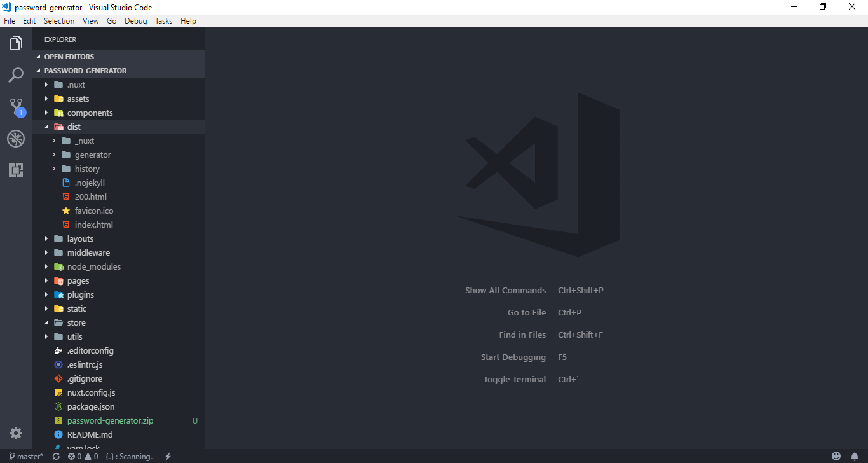Click the index.html file HTML icon
Viewport: 868px width, 463px height.
66,225
